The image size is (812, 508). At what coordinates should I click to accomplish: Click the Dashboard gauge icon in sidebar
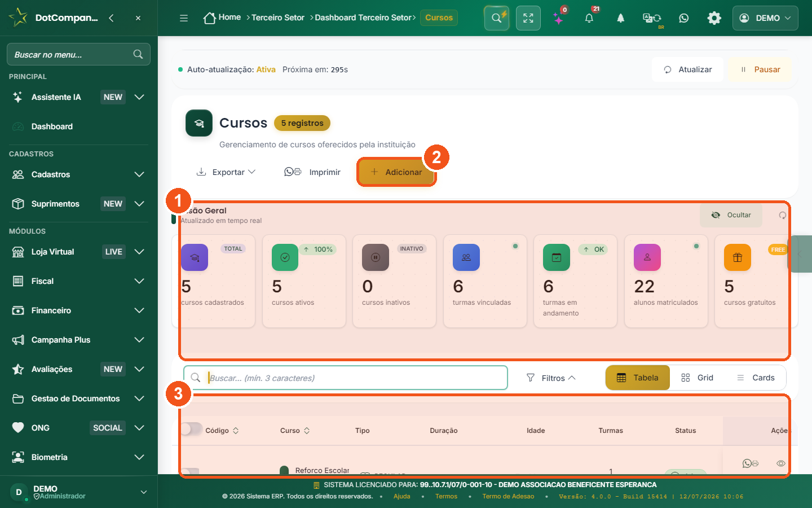pos(18,126)
